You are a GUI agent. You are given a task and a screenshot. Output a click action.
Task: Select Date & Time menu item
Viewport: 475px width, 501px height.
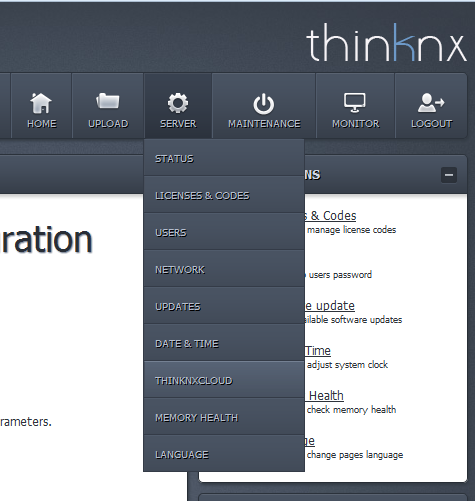[x=224, y=343]
